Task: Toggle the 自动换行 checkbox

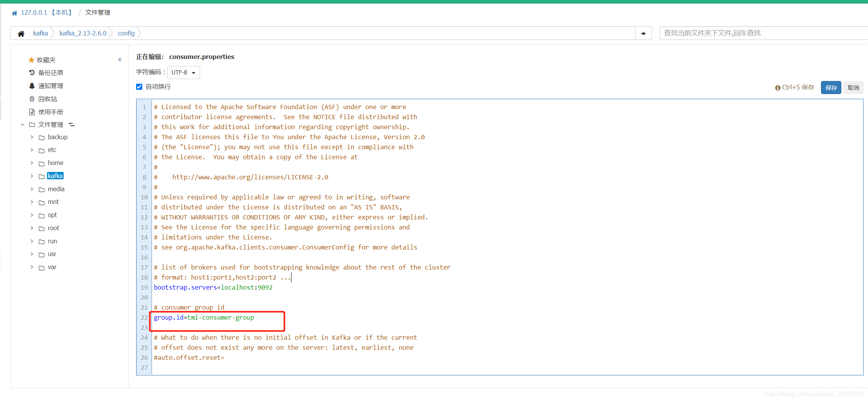Action: (x=139, y=87)
